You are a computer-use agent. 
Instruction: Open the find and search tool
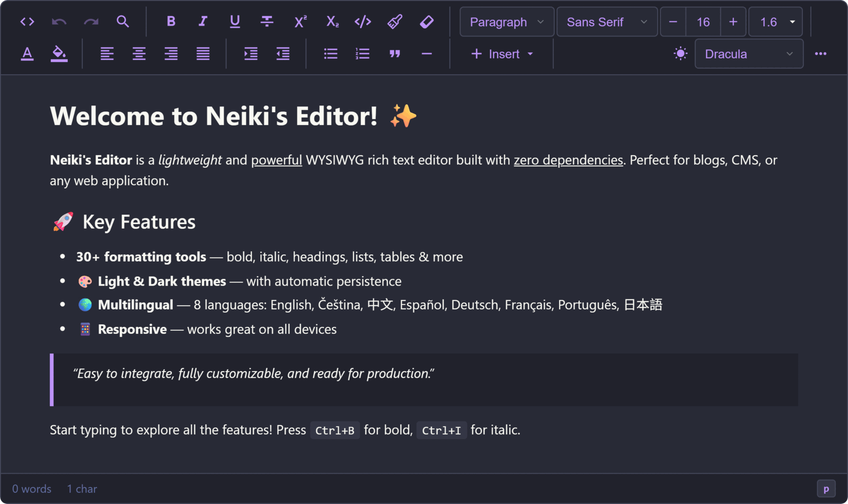(x=123, y=22)
